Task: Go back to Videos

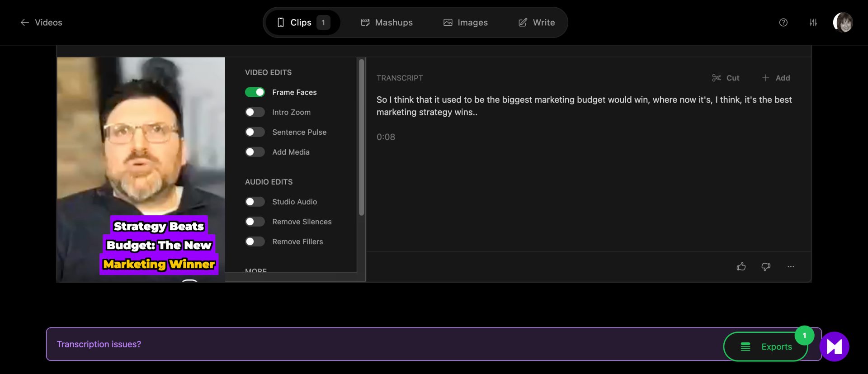Action: 41,23
